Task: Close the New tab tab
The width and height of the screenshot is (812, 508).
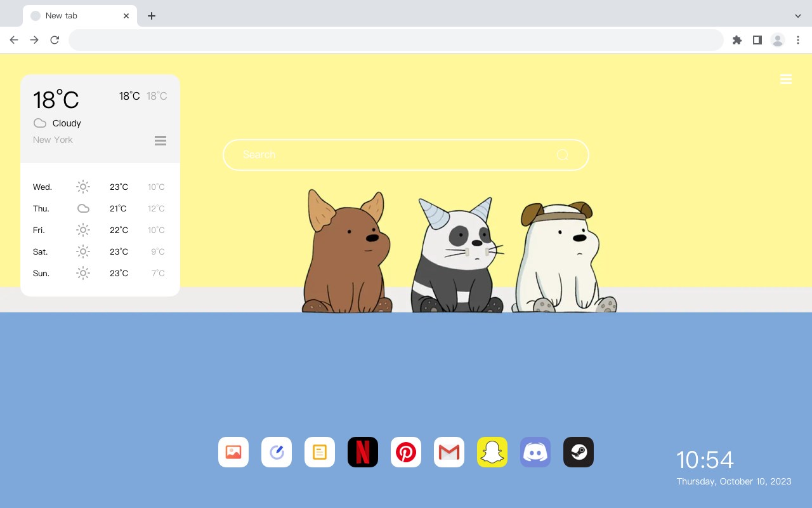Action: tap(127, 16)
